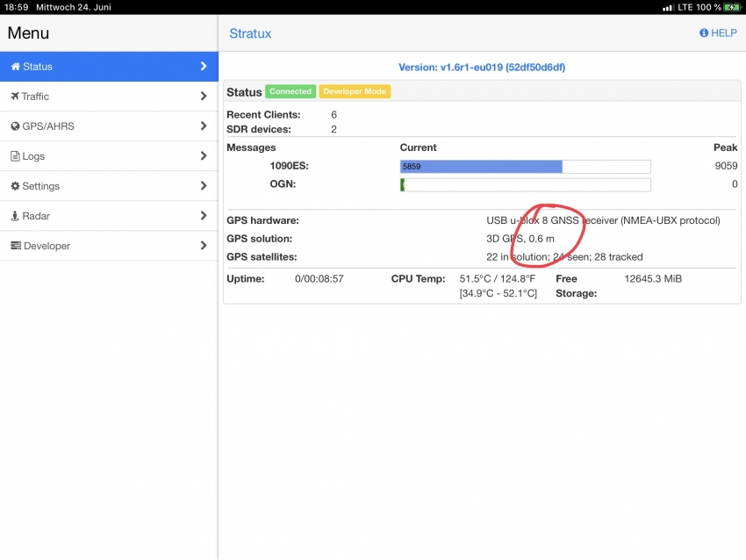Click the airplane icon beside Traffic
Image resolution: width=746 pixels, height=560 pixels.
point(15,96)
